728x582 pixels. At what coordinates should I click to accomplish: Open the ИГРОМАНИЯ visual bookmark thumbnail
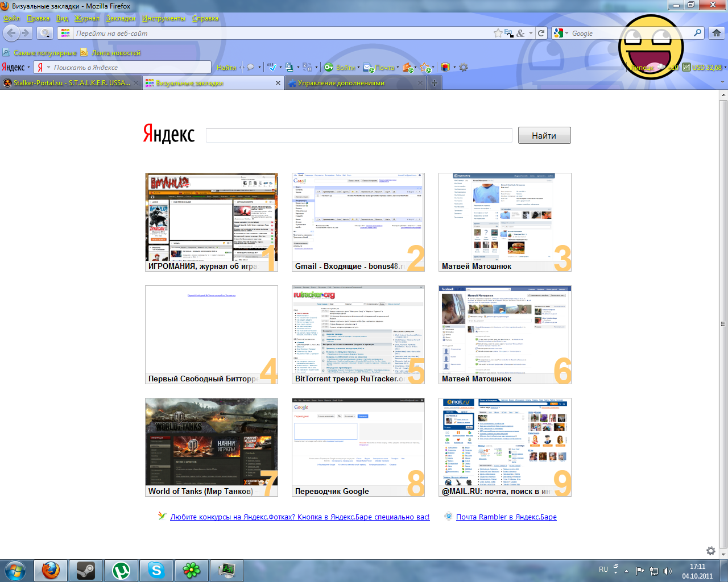click(212, 222)
